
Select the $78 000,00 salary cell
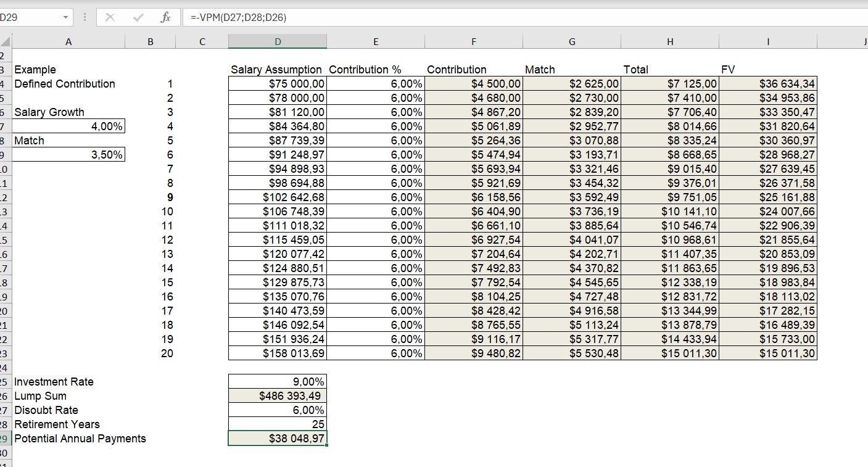click(x=278, y=98)
